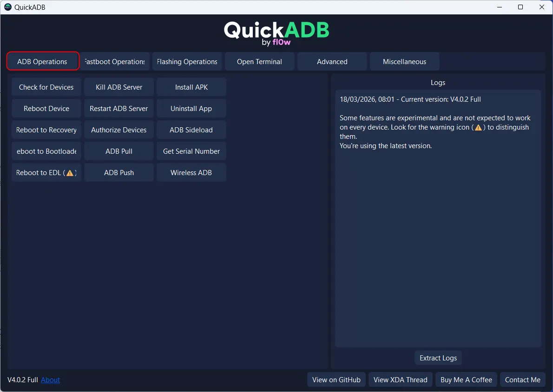Click the QuickADB logo banner
This screenshot has height=392, width=553.
(276, 33)
